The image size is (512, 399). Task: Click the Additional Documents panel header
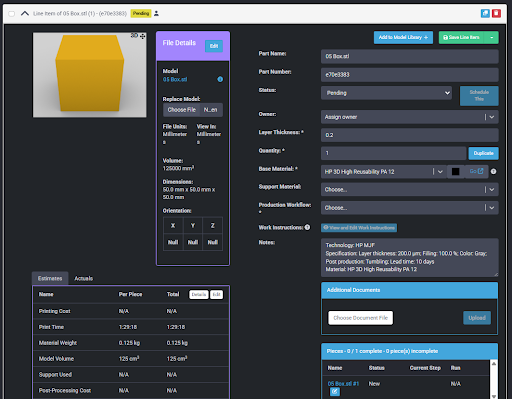pyautogui.click(x=410, y=290)
